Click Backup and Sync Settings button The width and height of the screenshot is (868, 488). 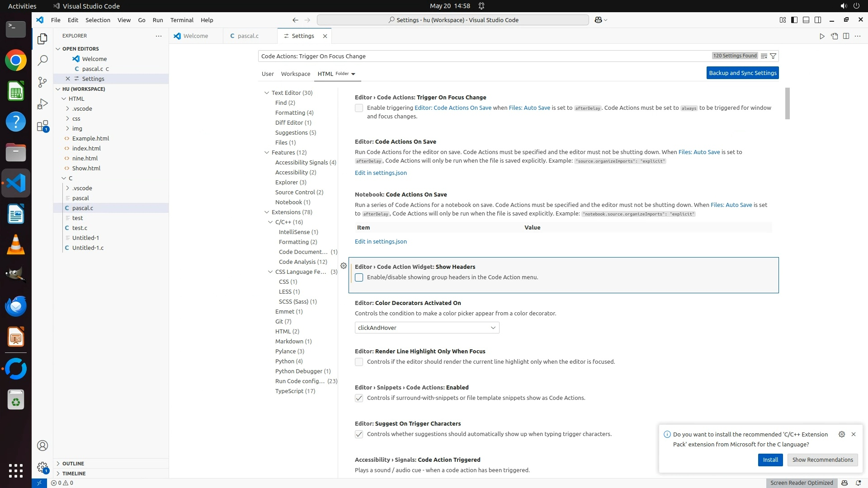click(742, 73)
